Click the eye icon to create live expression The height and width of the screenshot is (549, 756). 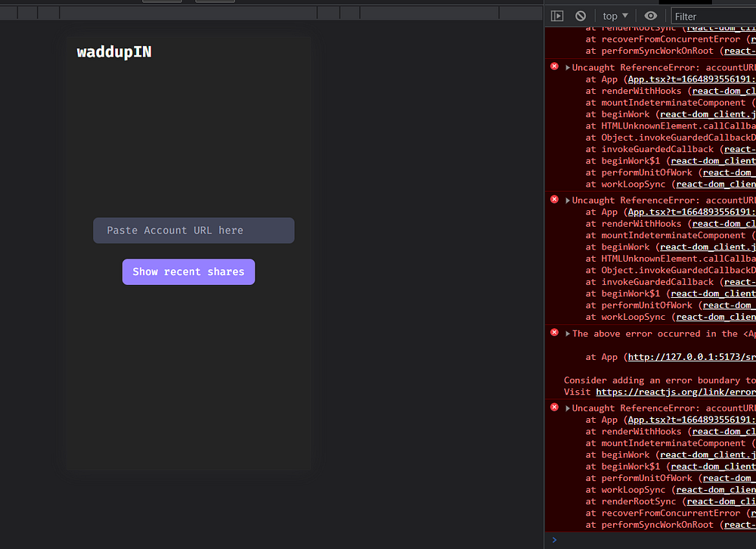pyautogui.click(x=650, y=16)
